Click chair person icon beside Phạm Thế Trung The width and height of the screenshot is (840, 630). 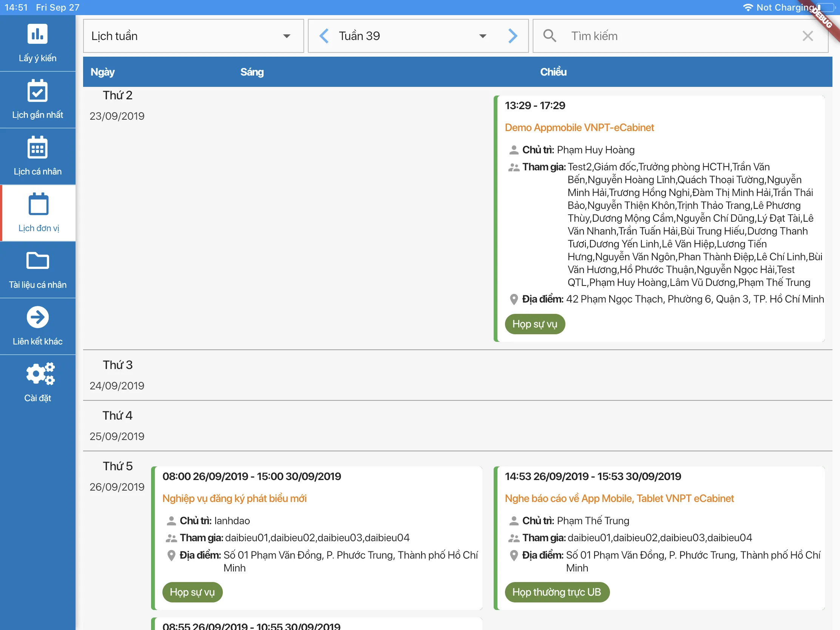tap(514, 521)
